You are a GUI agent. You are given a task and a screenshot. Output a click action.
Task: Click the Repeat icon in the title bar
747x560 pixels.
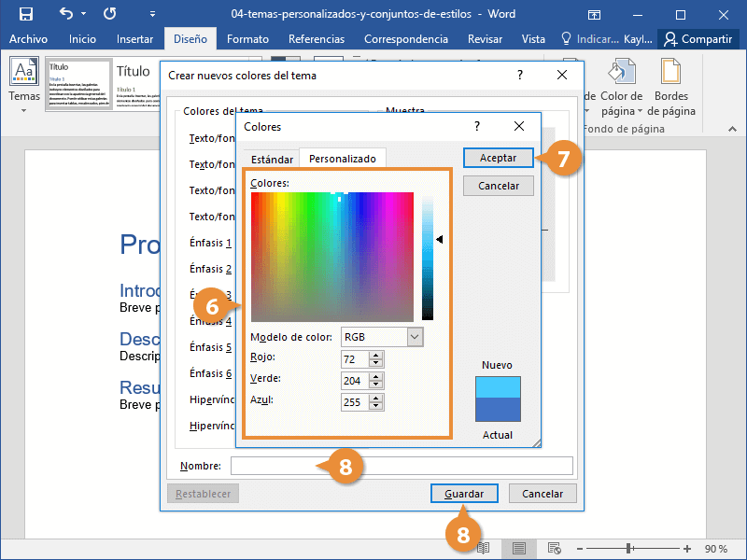pyautogui.click(x=110, y=14)
